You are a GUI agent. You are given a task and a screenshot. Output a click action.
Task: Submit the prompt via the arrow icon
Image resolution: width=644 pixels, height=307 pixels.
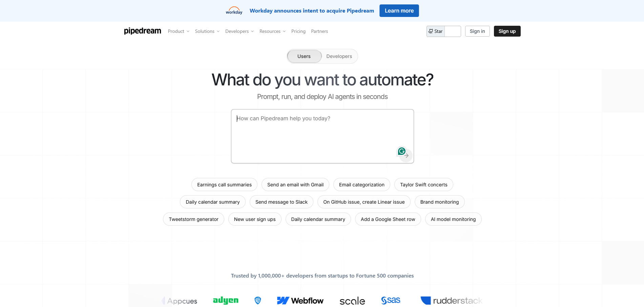406,156
